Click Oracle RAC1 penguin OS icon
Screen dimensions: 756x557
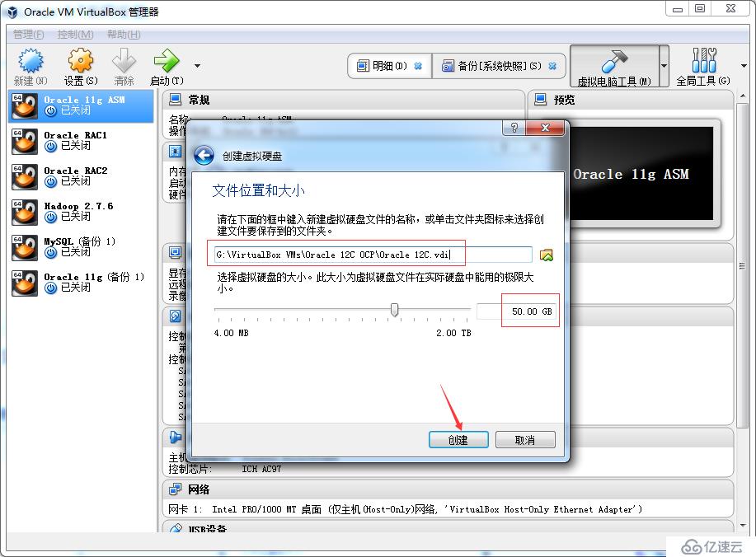[x=25, y=141]
